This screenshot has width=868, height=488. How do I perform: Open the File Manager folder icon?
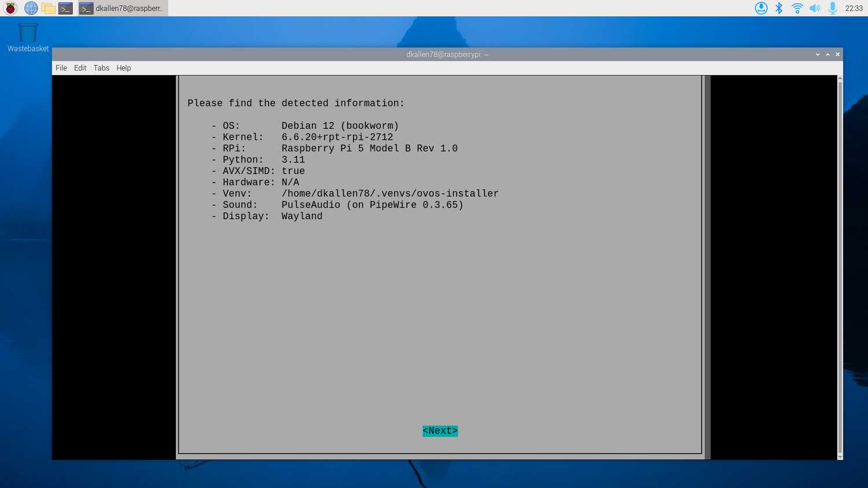click(48, 8)
